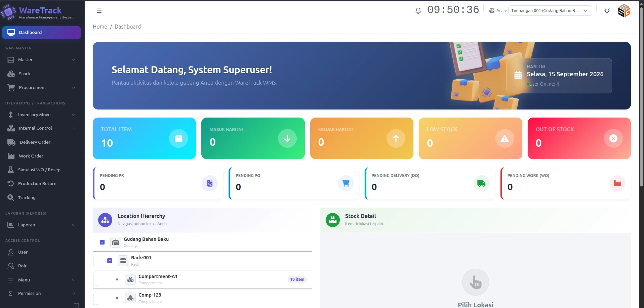Collapse the Rack-001 tree node
The height and width of the screenshot is (308, 644).
110,261
